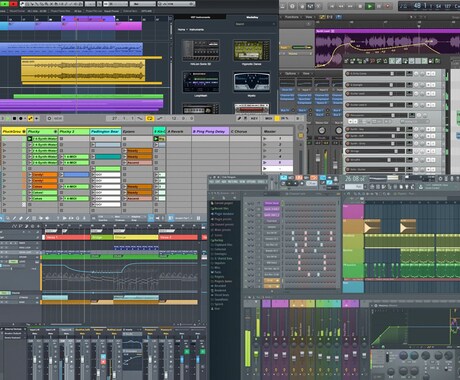Click the Stop button in Logic's transport
Image resolution: width=460 pixels, height=380 pixels.
pyautogui.click(x=360, y=6)
